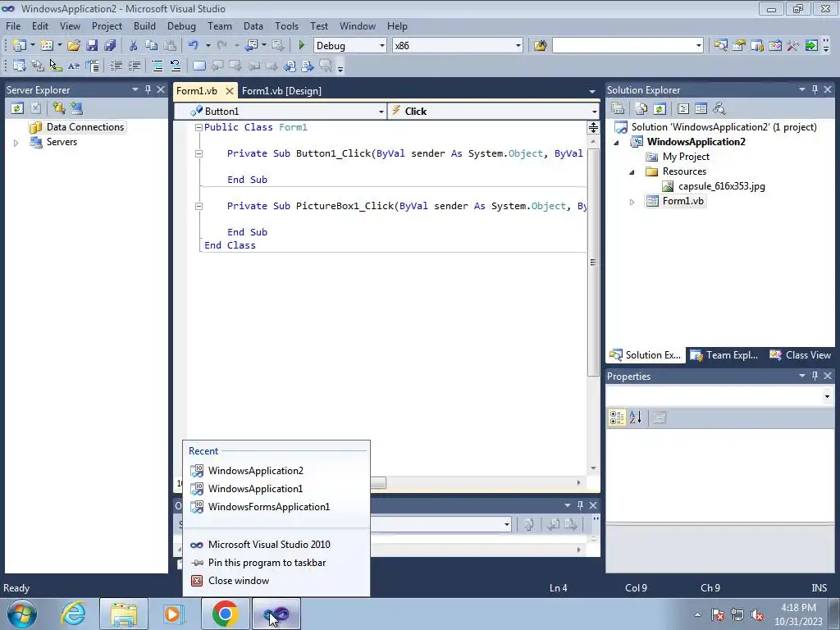Screen dimensions: 840x630
Task: Click the Undo arrow icon
Action: (194, 46)
